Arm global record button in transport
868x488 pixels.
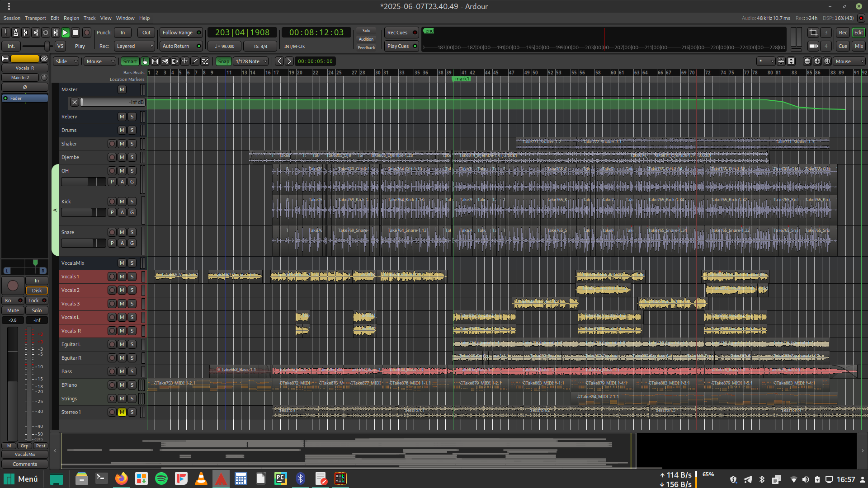coord(87,33)
